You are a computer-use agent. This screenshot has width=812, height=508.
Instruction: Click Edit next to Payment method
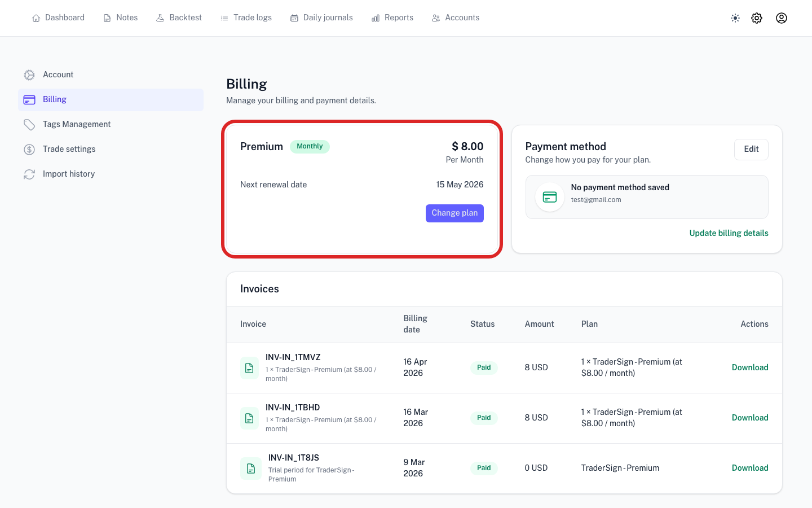(x=751, y=149)
